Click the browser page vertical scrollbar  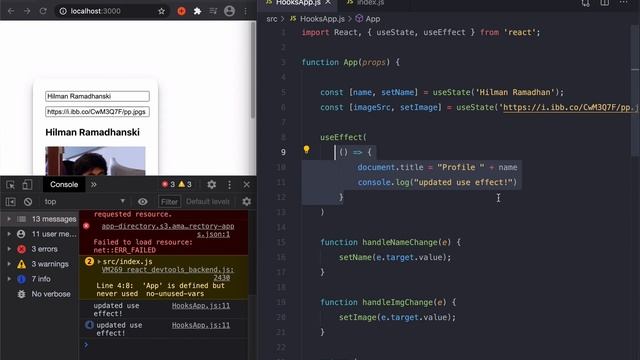point(253,70)
